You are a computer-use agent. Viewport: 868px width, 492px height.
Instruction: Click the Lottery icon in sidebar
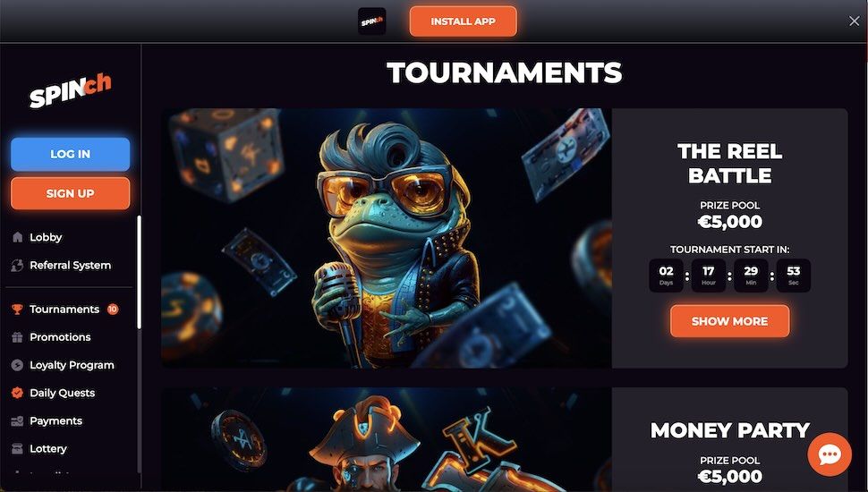coord(17,449)
